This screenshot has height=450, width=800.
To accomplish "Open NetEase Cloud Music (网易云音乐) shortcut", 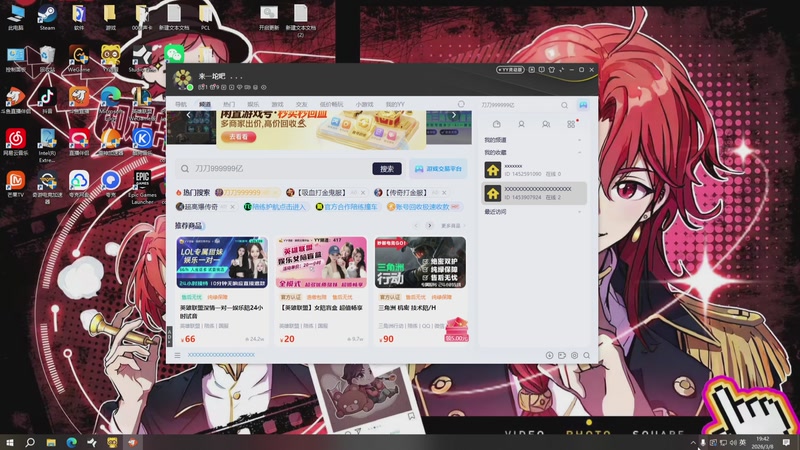I will tap(16, 142).
